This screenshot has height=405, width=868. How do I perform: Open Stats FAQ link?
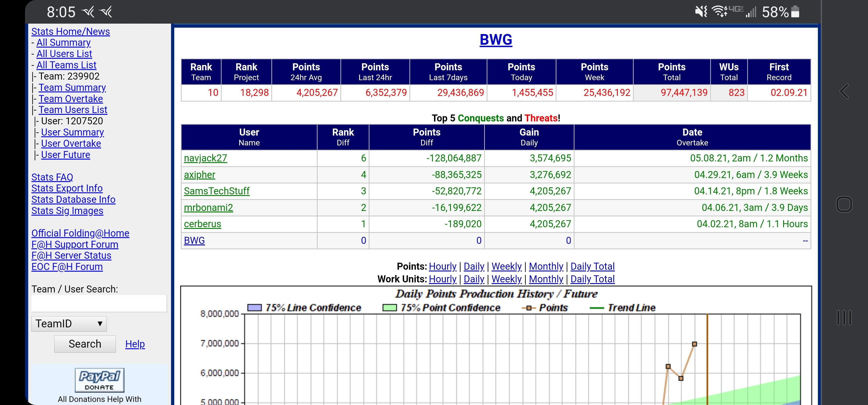pyautogui.click(x=52, y=177)
